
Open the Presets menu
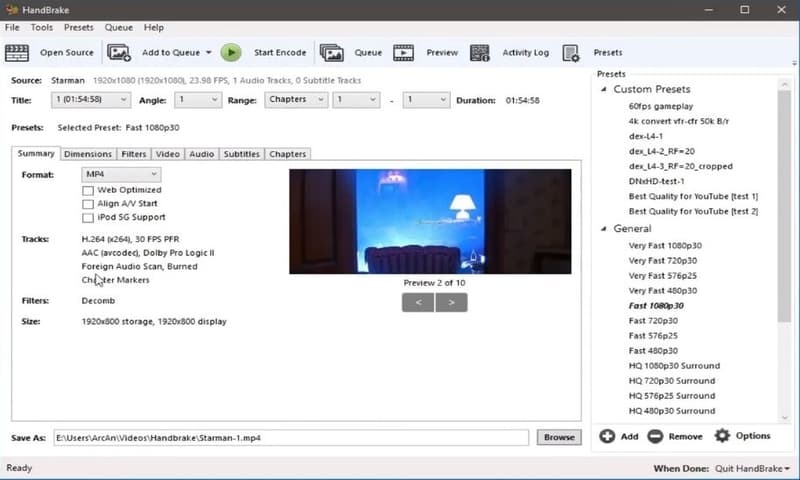click(x=79, y=28)
